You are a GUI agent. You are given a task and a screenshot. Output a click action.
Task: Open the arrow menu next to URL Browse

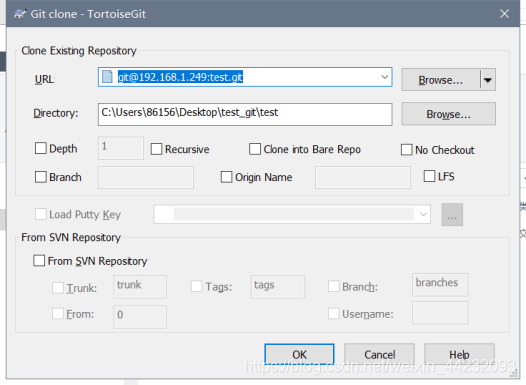pyautogui.click(x=488, y=80)
